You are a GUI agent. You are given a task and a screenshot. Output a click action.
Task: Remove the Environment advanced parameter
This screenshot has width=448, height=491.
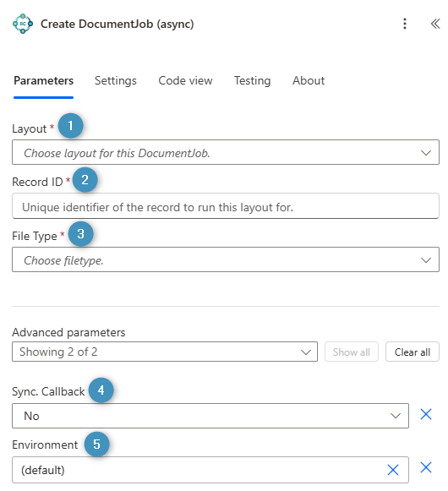pos(426,467)
